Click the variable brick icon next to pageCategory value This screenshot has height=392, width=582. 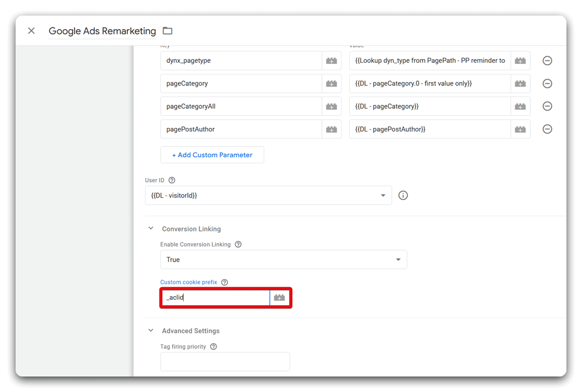(x=520, y=83)
